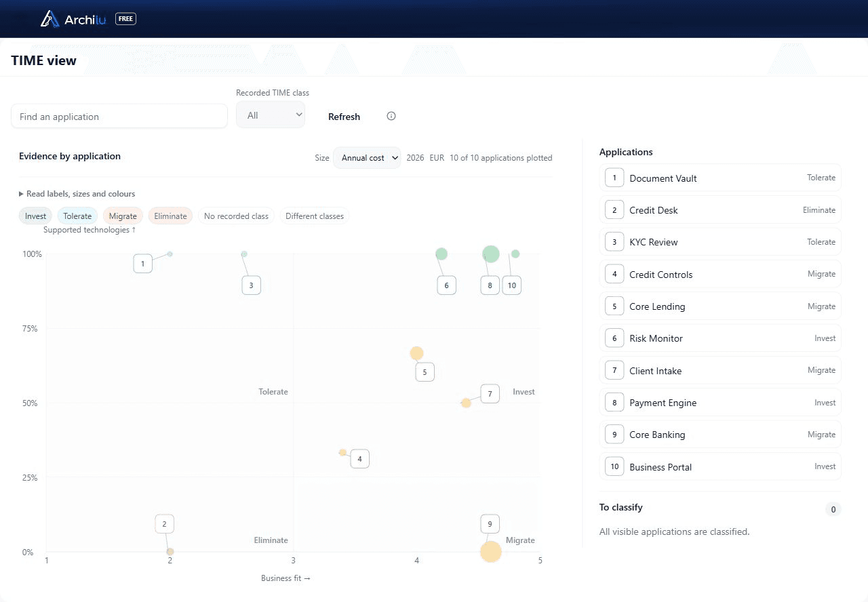Select KYC Review in Applications list
Image resolution: width=868 pixels, height=602 pixels.
click(720, 242)
